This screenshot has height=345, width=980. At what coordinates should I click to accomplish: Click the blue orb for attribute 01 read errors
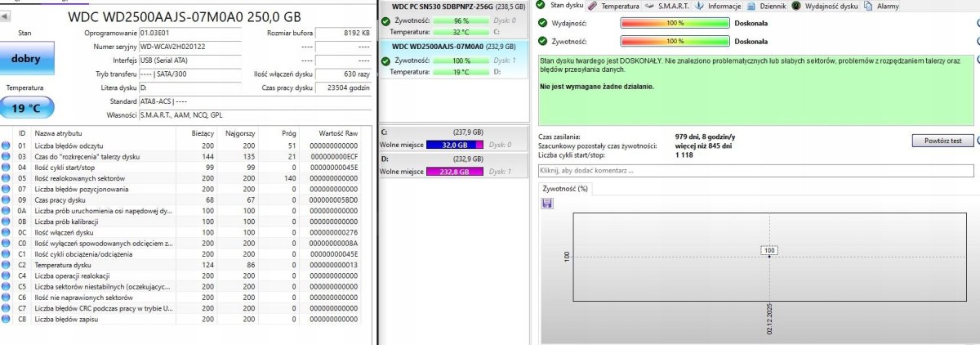7,146
